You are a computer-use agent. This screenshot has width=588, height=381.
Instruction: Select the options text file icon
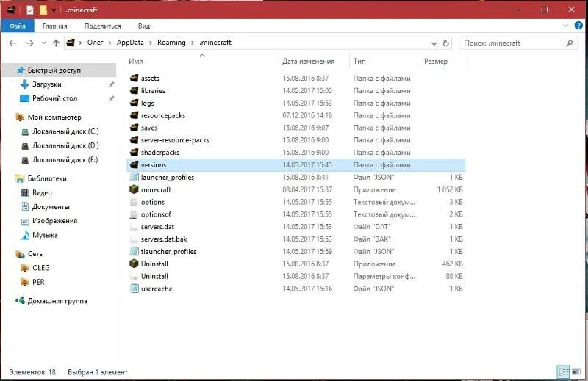pos(134,202)
